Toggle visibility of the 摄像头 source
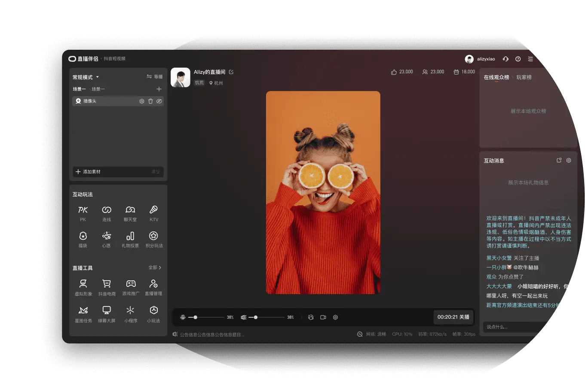 pos(159,101)
